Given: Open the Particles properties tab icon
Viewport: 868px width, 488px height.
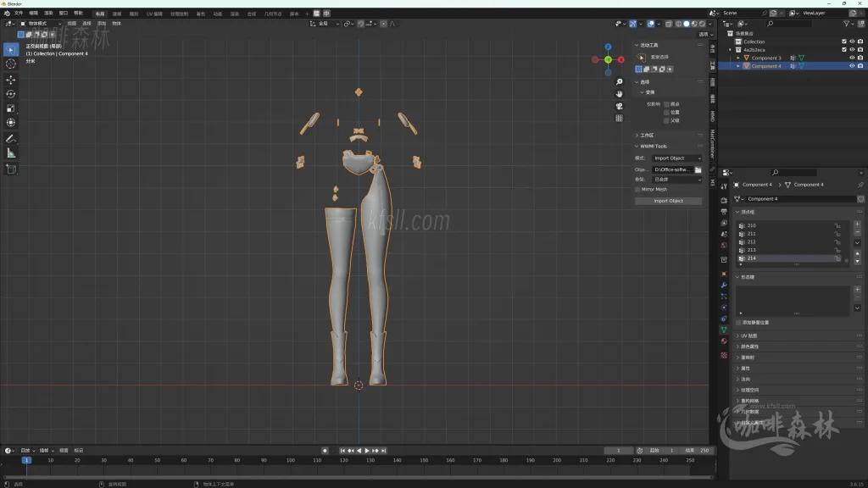Looking at the screenshot, I should coord(724,297).
